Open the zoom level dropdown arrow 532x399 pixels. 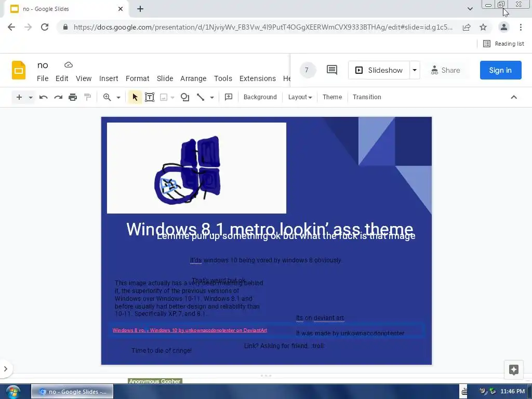click(x=118, y=97)
